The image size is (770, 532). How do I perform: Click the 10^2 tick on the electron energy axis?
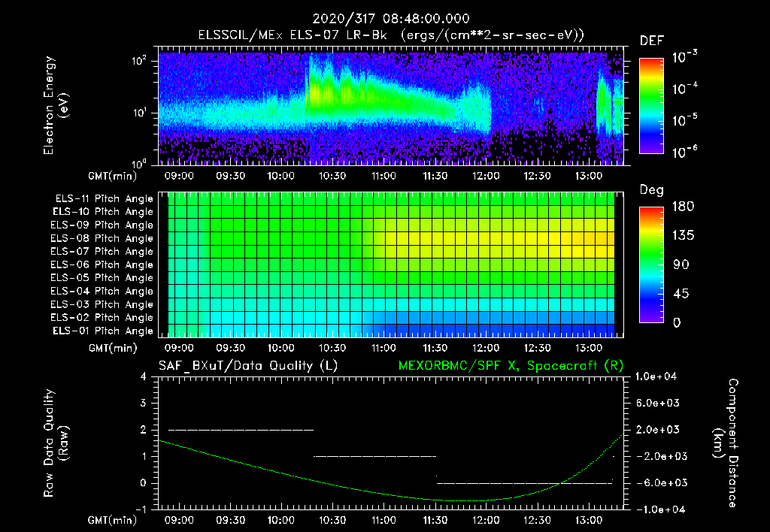[x=140, y=61]
